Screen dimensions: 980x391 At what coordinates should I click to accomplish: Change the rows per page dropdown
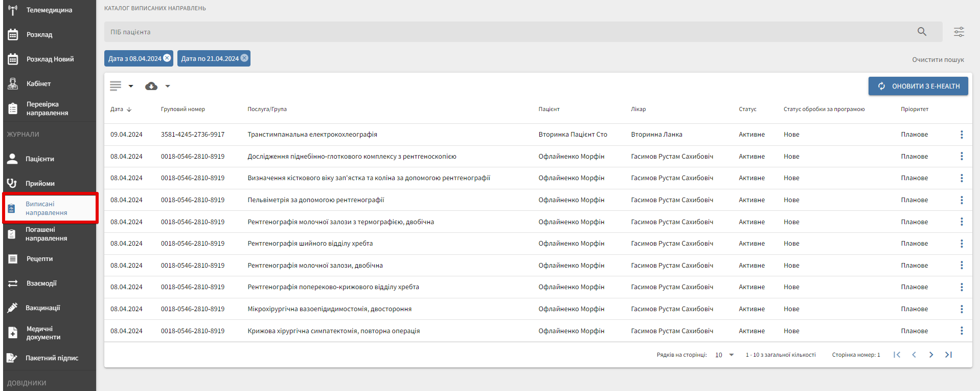(724, 355)
